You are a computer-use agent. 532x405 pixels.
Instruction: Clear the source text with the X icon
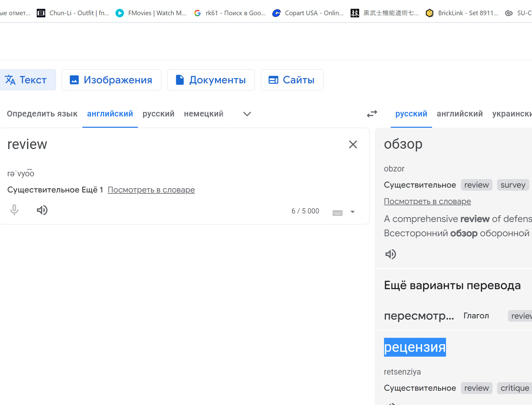[x=353, y=144]
